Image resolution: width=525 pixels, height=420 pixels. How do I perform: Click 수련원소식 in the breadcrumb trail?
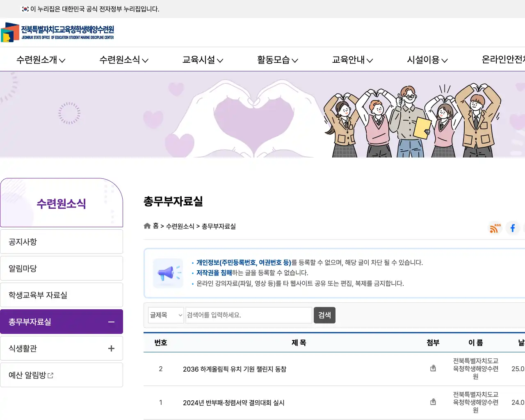coord(180,226)
